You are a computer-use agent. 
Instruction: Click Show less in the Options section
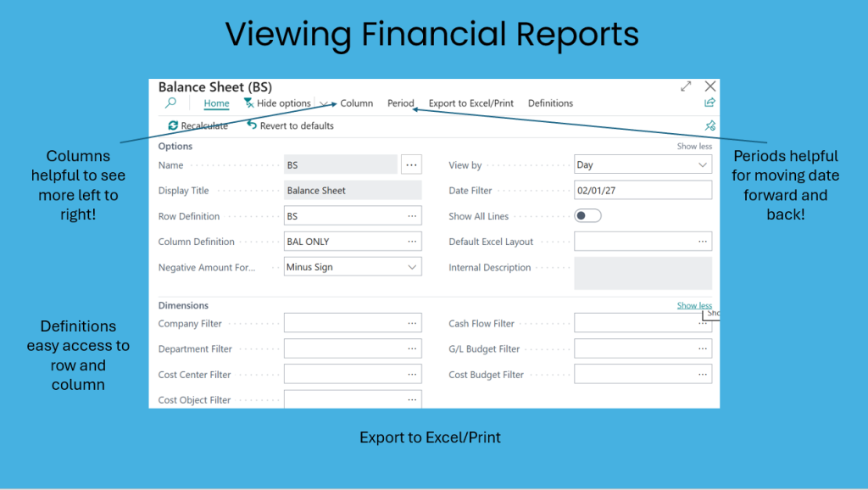pyautogui.click(x=693, y=147)
